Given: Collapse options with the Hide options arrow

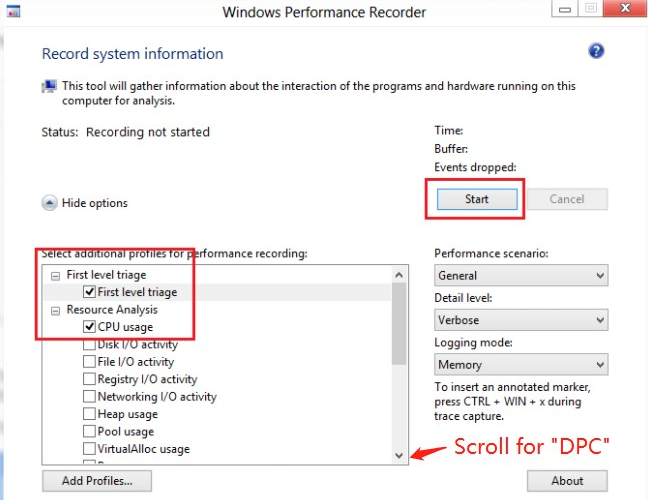Looking at the screenshot, I should click(50, 203).
